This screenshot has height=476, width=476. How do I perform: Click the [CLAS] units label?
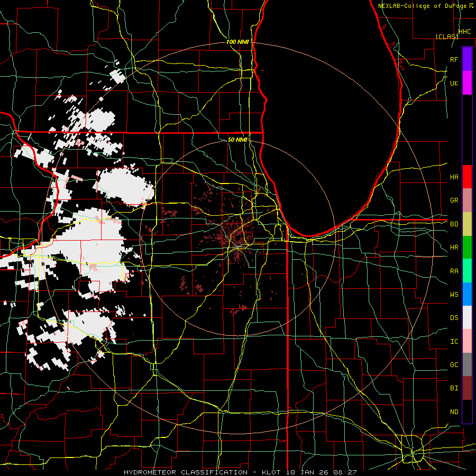[x=447, y=36]
